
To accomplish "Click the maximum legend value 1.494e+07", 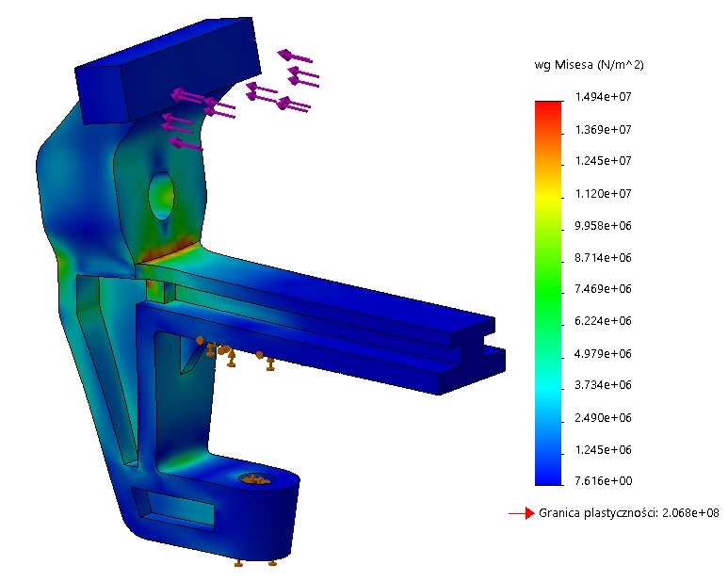I will (603, 97).
